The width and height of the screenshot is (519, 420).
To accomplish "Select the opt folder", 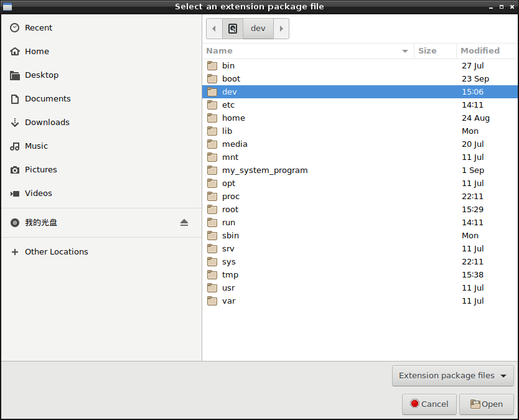I will [360, 184].
